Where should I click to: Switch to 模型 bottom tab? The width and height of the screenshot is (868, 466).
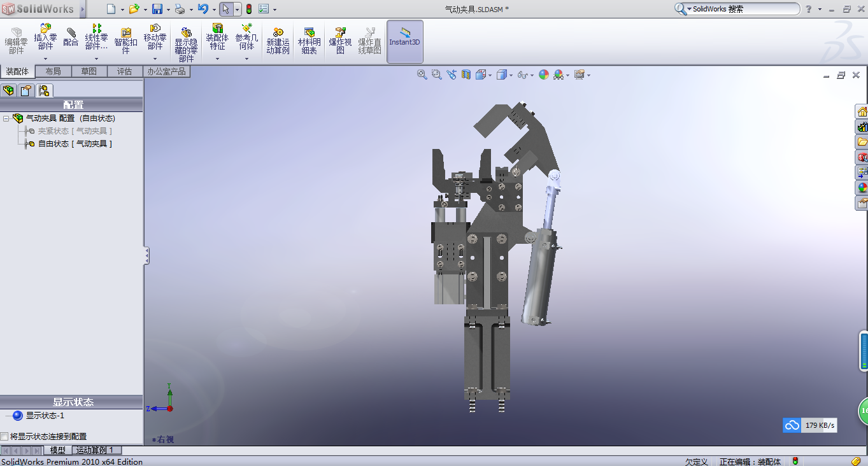click(58, 450)
